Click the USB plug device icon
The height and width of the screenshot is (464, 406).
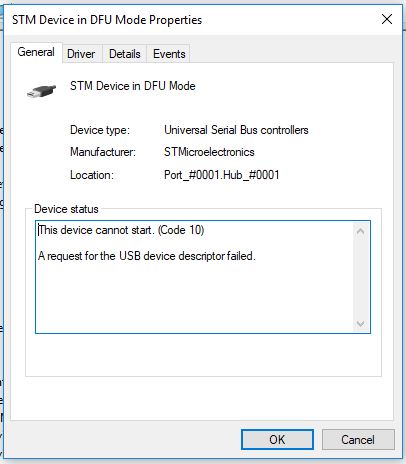41,90
